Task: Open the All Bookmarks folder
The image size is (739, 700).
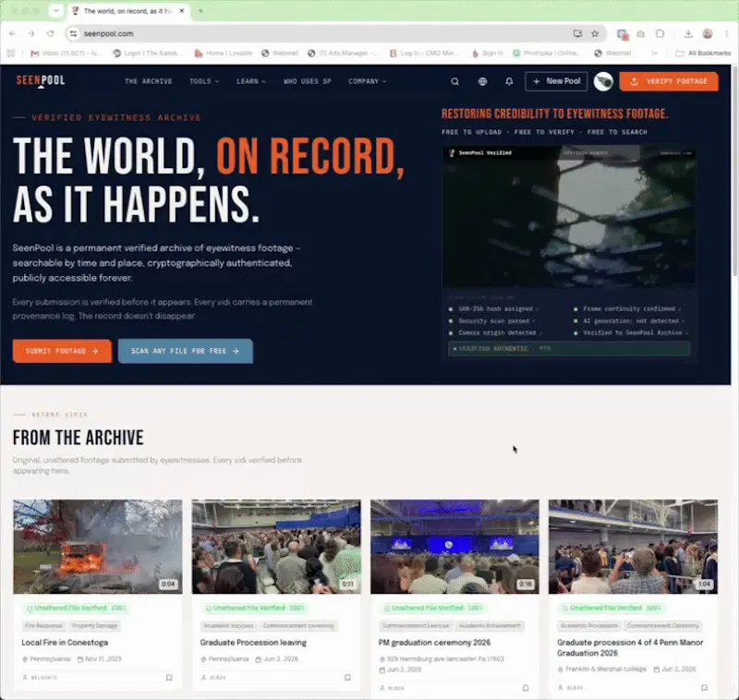Action: tap(703, 54)
